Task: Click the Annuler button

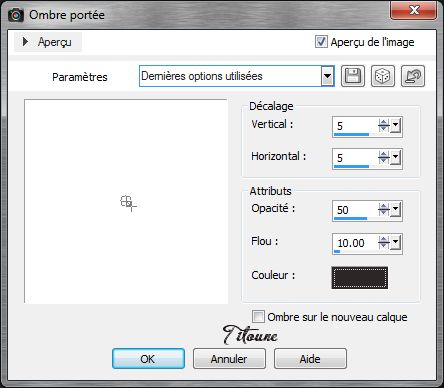Action: (x=229, y=359)
